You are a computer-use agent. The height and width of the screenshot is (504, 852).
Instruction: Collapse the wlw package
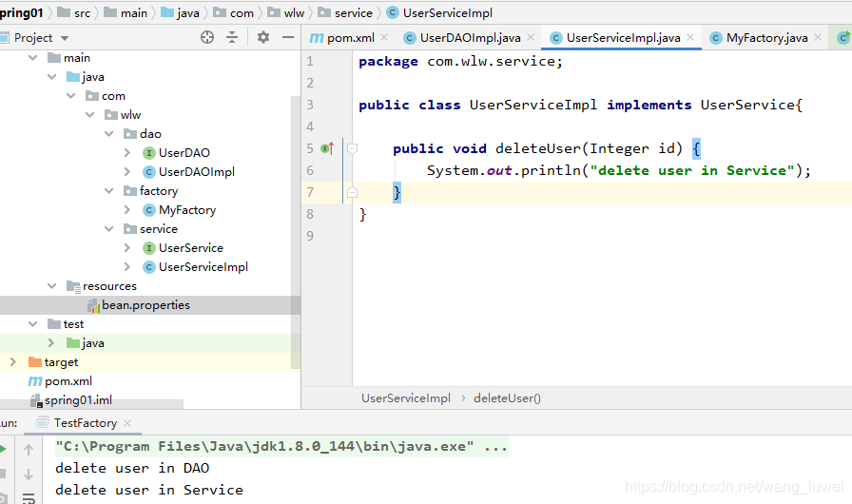pos(90,115)
